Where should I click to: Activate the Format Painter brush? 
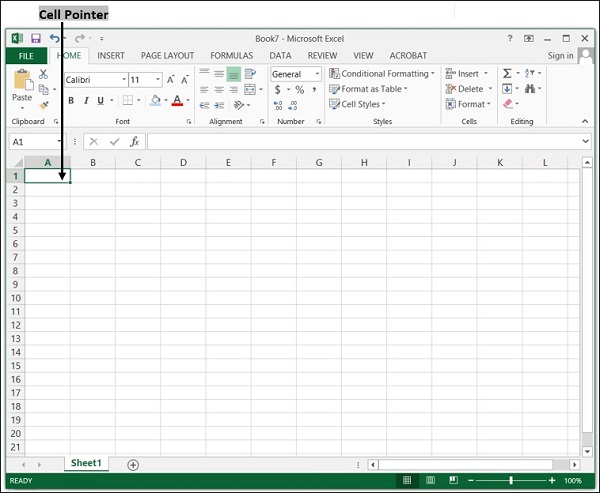[x=44, y=104]
